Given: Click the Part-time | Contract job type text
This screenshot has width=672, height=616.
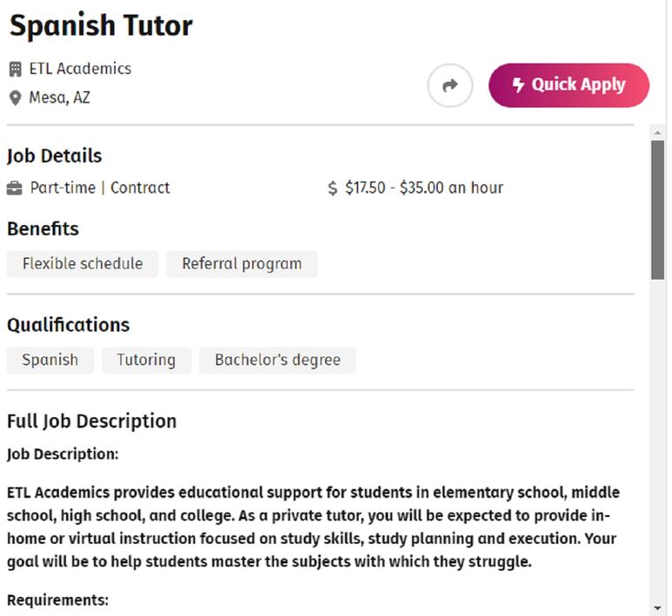Looking at the screenshot, I should [100, 188].
